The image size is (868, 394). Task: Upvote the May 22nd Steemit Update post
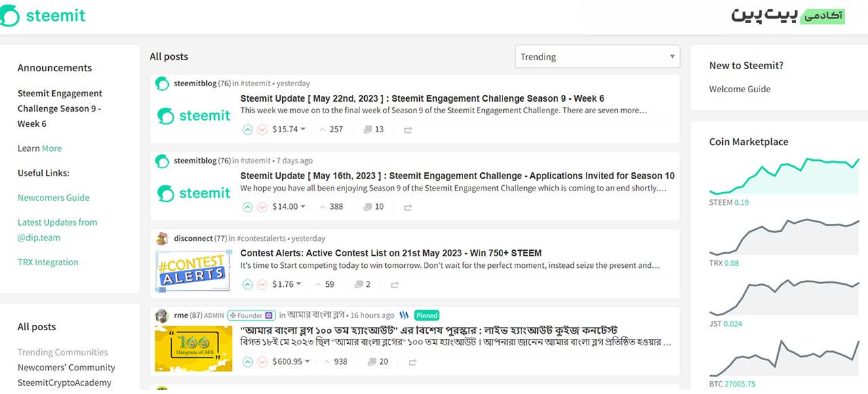coord(248,130)
